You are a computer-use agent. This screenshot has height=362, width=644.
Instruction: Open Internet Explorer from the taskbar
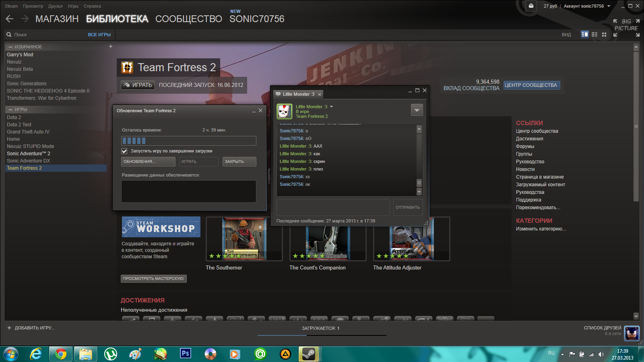pos(36,354)
